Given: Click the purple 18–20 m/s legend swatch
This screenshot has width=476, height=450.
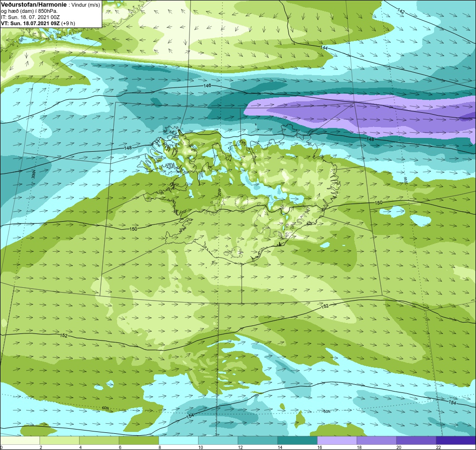Looking at the screenshot, I should pos(377,440).
